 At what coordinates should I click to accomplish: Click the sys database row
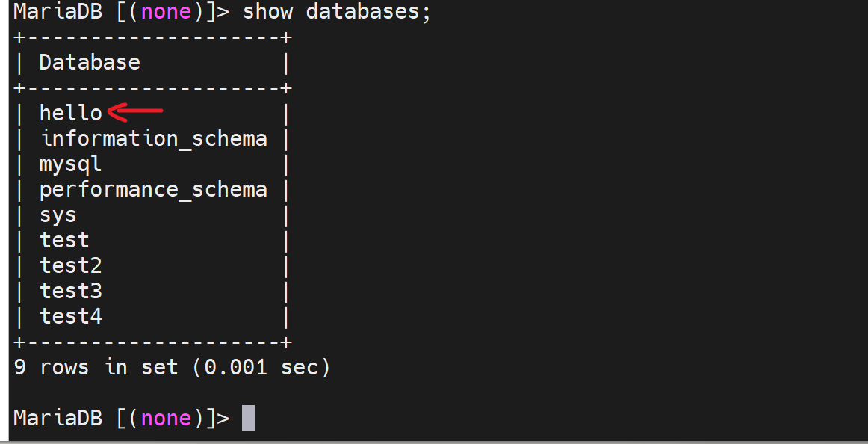[x=58, y=215]
